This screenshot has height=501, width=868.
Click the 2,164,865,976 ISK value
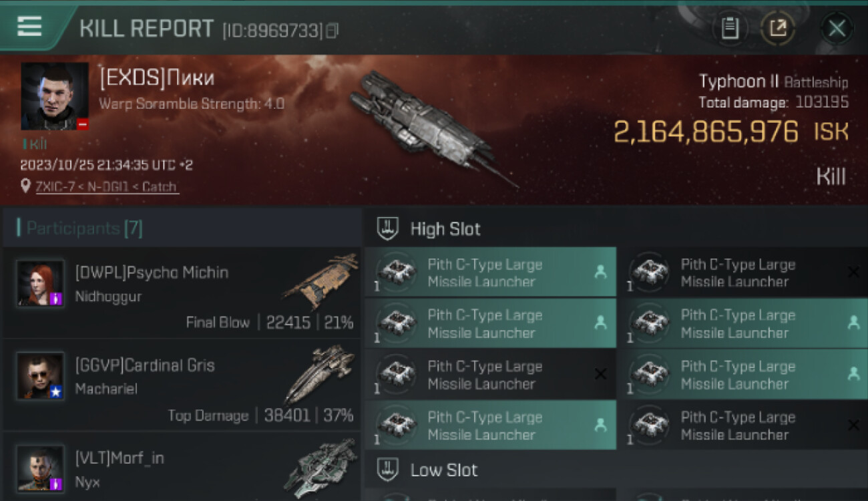coord(706,132)
